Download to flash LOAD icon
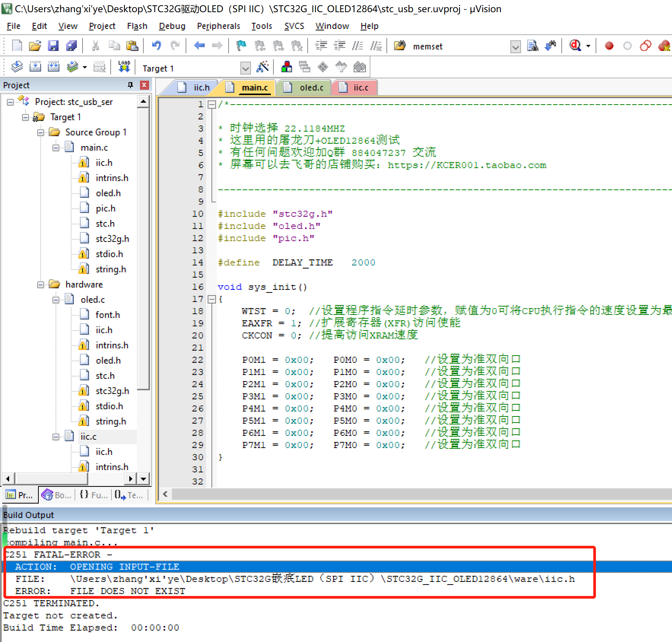This screenshot has height=642, width=672. pos(124,67)
